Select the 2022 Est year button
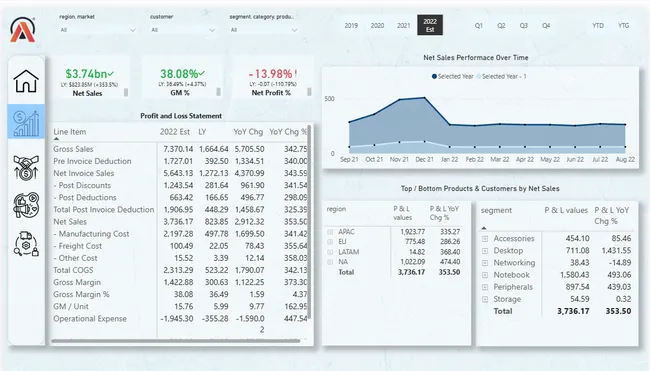This screenshot has height=371, width=650. tap(430, 25)
